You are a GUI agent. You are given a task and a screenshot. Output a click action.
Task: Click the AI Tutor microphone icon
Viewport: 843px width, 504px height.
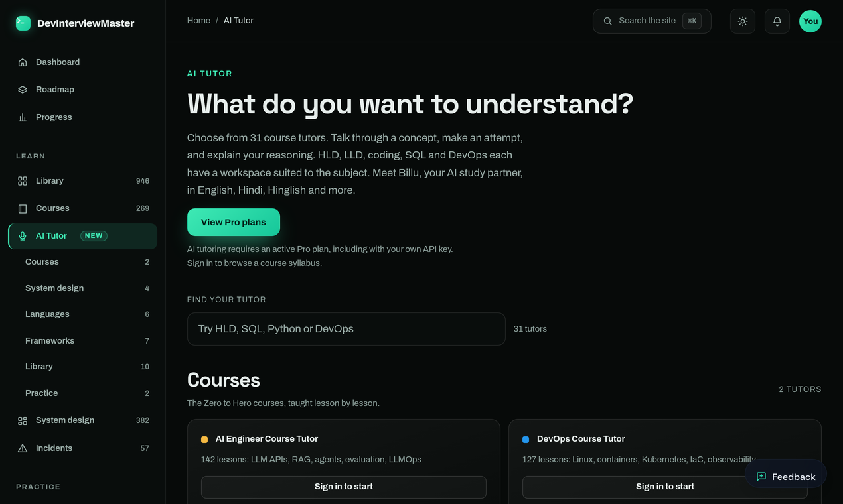coord(23,236)
